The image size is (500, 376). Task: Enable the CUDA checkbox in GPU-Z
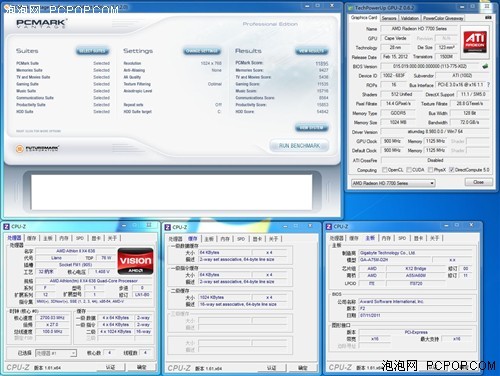pyautogui.click(x=409, y=170)
